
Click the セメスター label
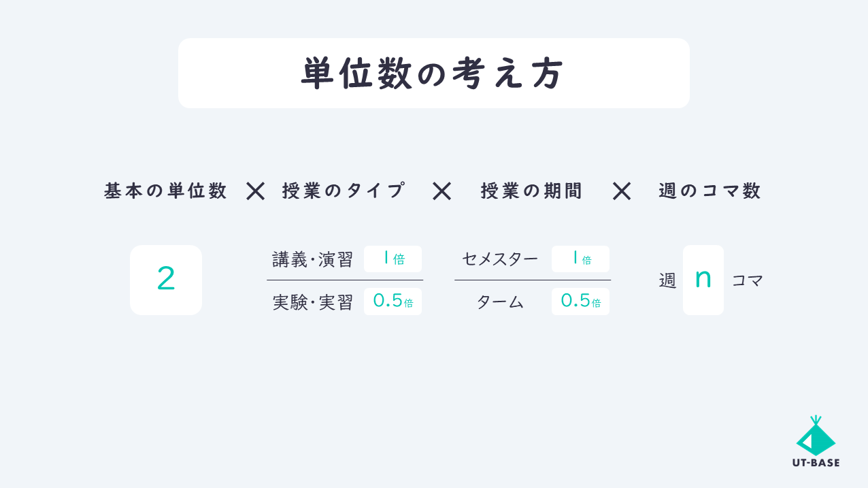point(500,259)
